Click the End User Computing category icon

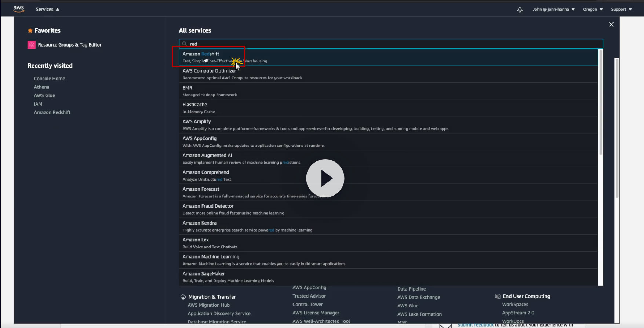click(x=498, y=296)
